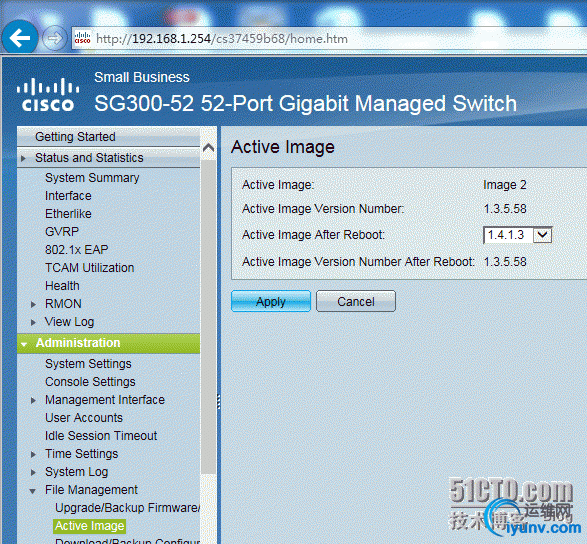This screenshot has height=544, width=587.
Task: Expand the View Log tree node arrow
Action: click(x=33, y=322)
